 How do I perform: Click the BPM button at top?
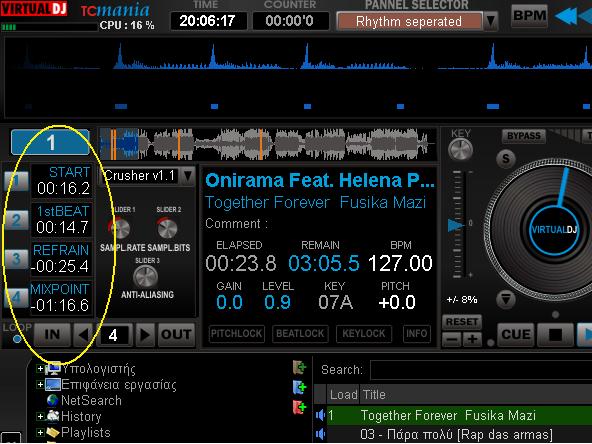point(529,16)
